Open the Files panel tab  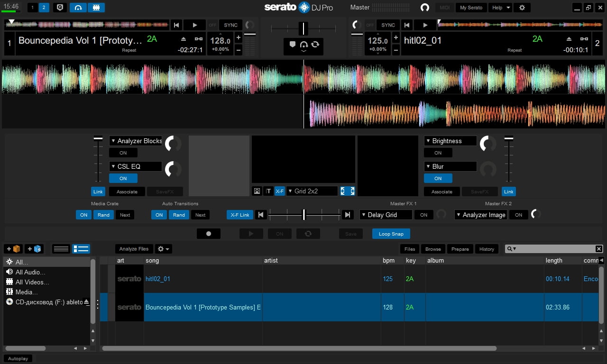coord(410,249)
